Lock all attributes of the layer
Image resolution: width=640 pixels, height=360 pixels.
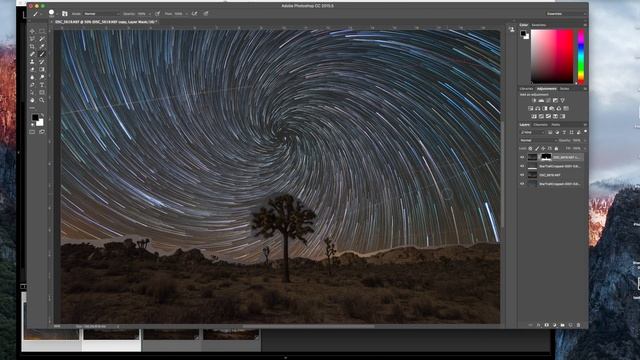[x=556, y=149]
